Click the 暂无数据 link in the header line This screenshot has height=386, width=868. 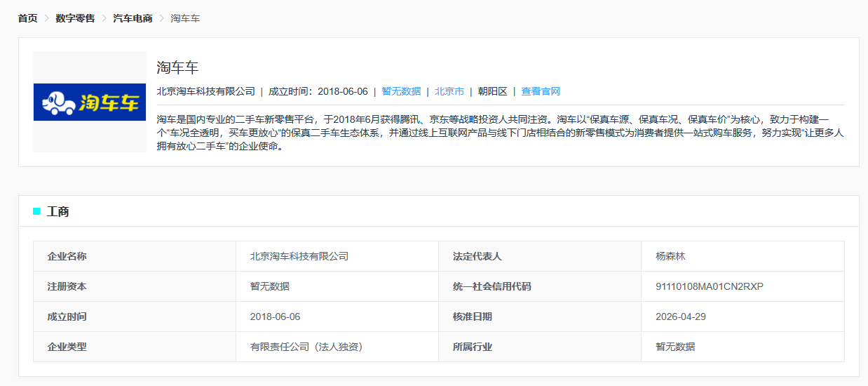[401, 91]
